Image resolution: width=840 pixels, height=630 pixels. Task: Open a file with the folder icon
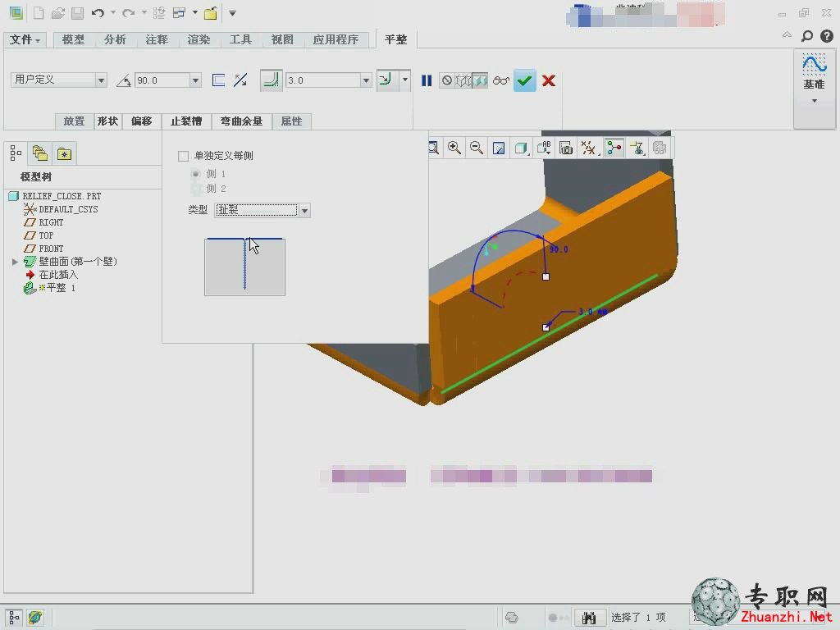click(x=58, y=13)
